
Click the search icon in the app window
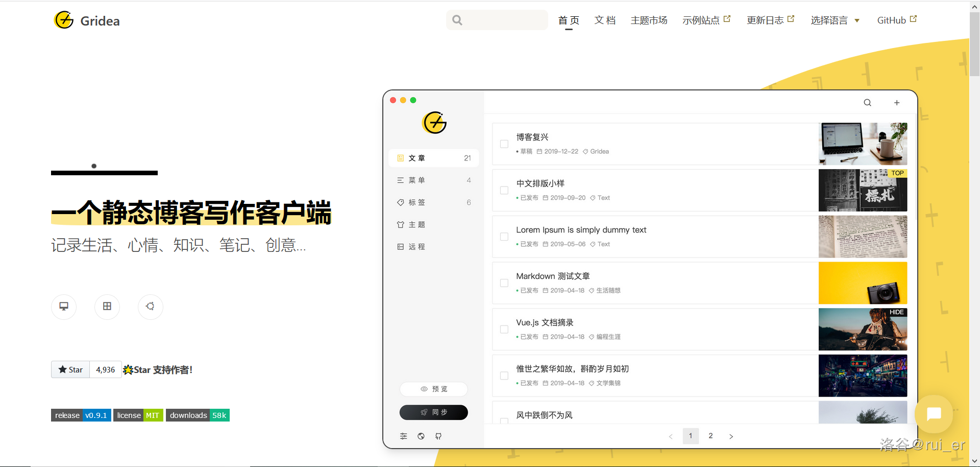[867, 103]
